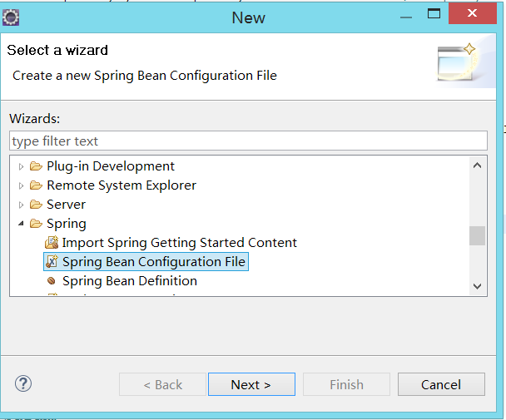Click the Plug-in Development folder icon
This screenshot has width=506, height=420.
pyautogui.click(x=36, y=166)
